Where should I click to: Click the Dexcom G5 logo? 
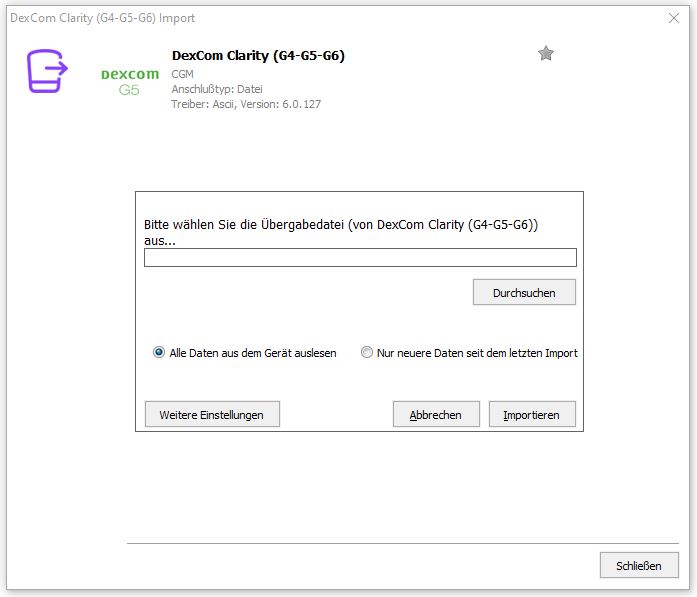tap(130, 81)
